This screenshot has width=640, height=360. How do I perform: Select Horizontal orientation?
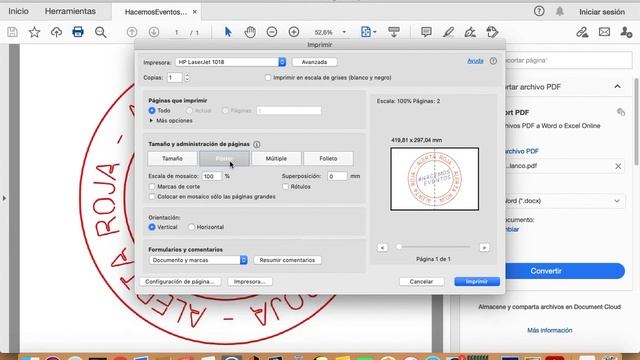point(191,227)
